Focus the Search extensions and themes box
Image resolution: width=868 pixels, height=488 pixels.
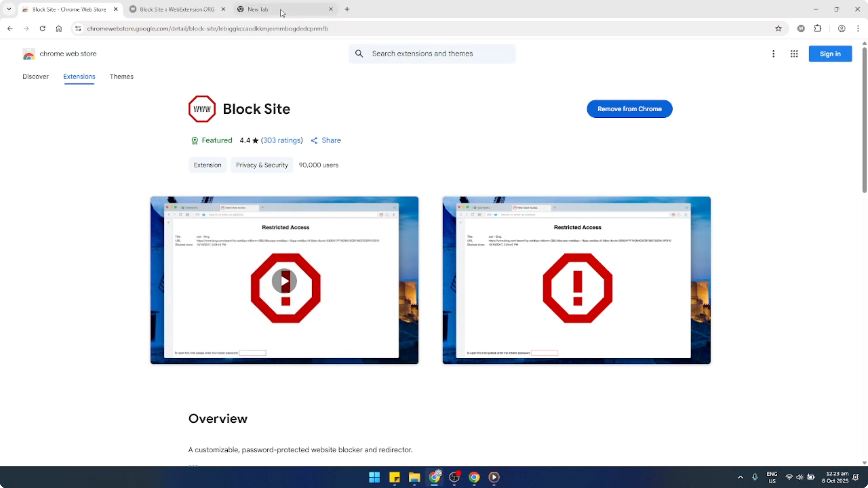(432, 54)
